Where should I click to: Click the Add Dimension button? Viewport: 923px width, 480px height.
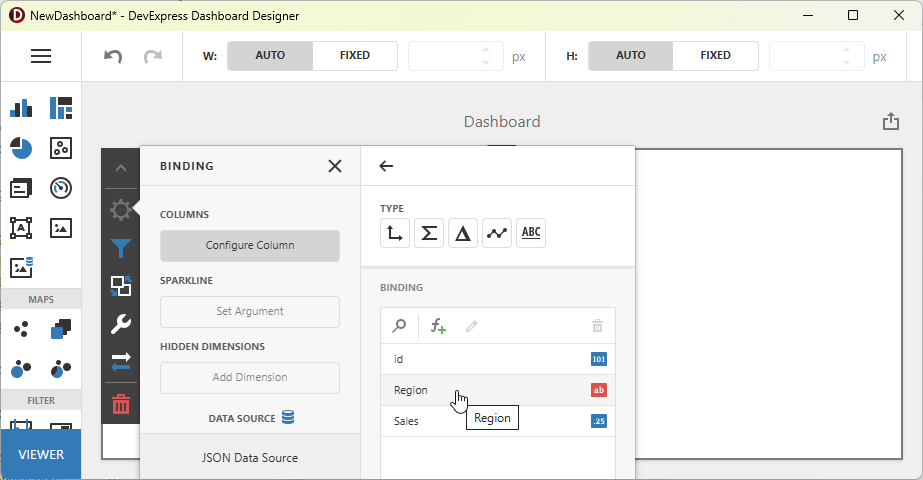pos(250,378)
